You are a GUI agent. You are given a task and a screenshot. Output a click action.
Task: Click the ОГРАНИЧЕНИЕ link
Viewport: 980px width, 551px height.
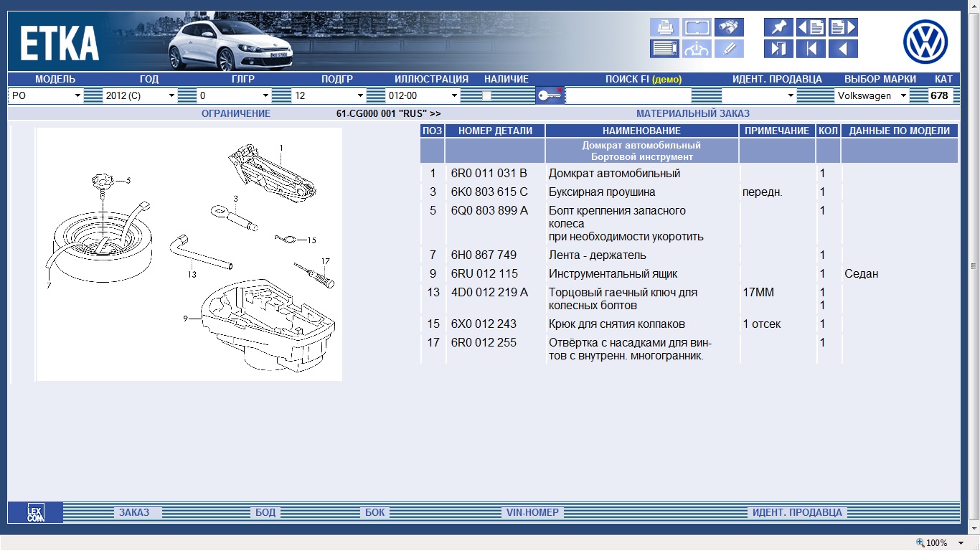pyautogui.click(x=235, y=113)
